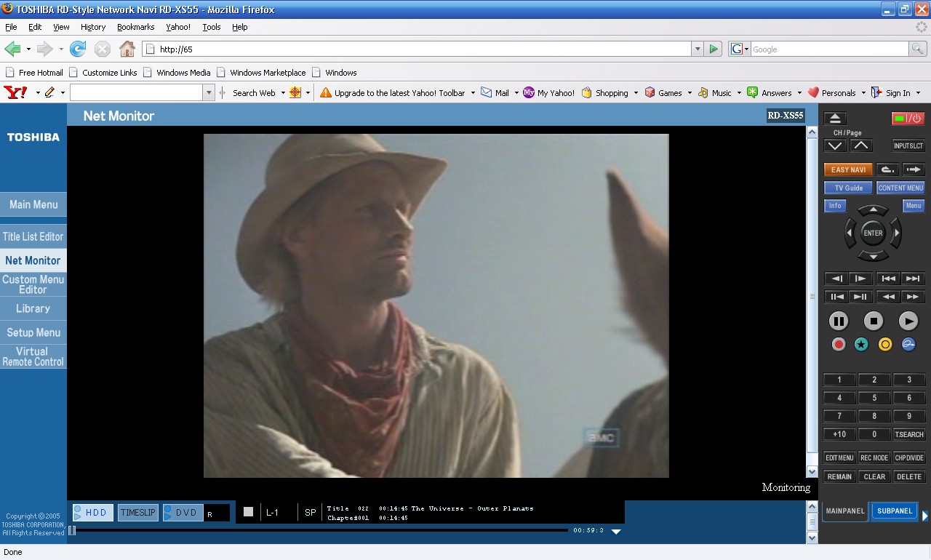Open Yahoo toolbar search box dropdown
Viewport: 931px width, 560px height.
click(209, 92)
